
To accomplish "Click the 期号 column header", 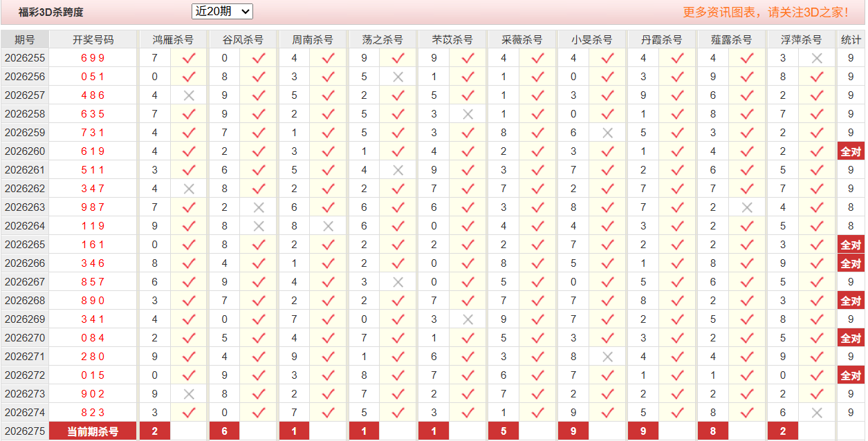I will (25, 39).
